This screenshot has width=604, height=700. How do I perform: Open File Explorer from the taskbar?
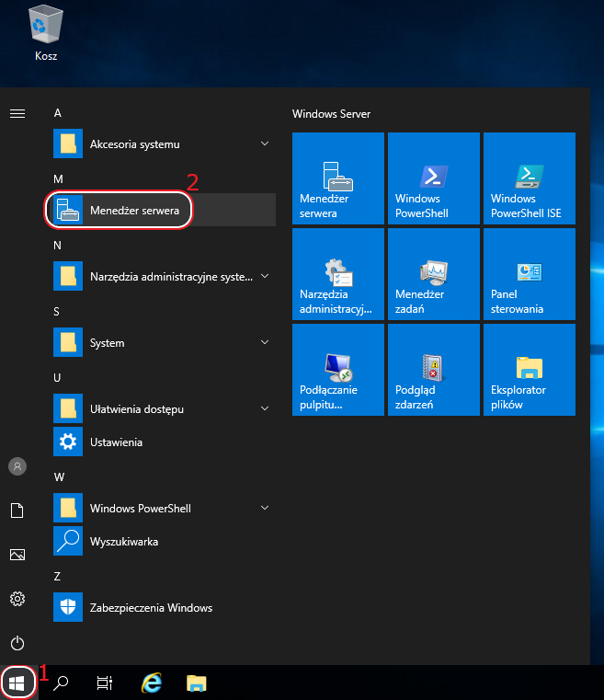click(197, 683)
